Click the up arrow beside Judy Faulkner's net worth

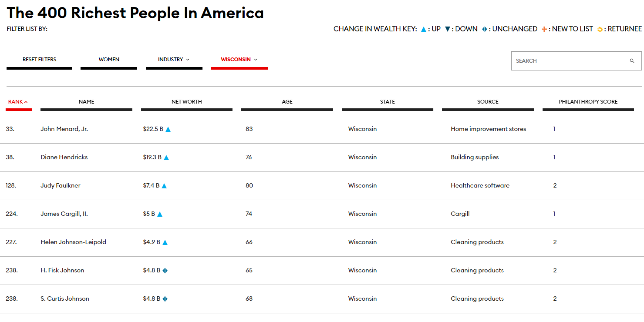click(164, 186)
